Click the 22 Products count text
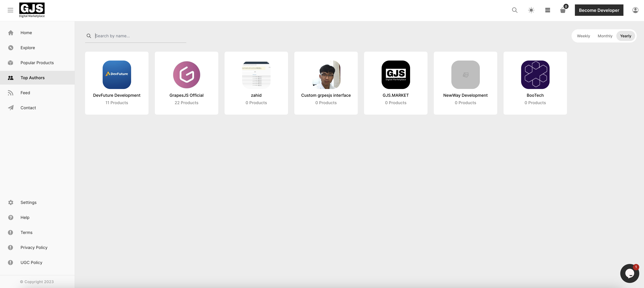The width and height of the screenshot is (644, 288). pyautogui.click(x=186, y=103)
